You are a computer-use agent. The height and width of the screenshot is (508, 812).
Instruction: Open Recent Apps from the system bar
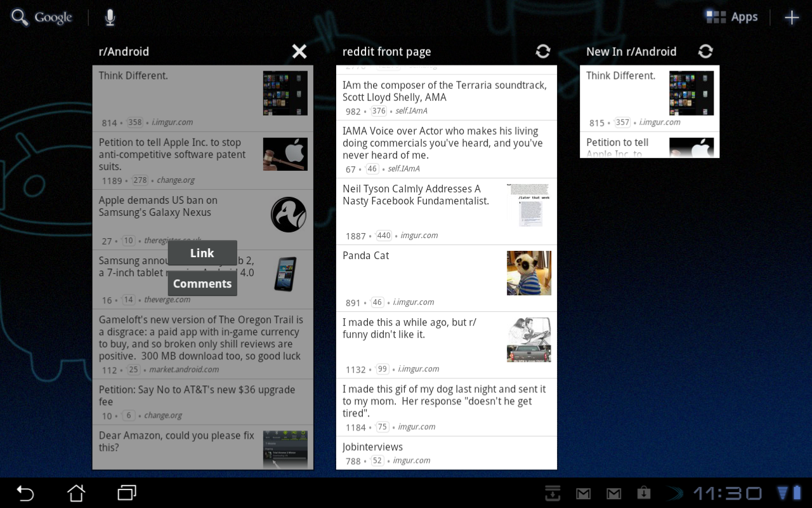126,493
